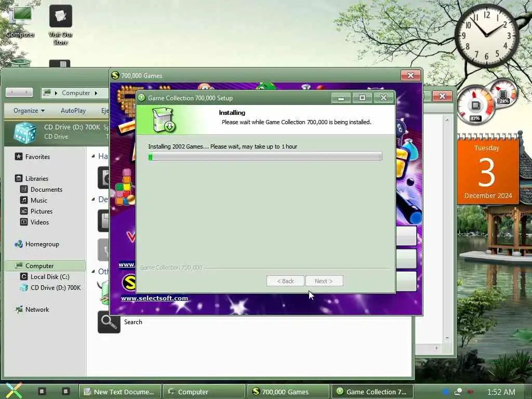Select Favorites in navigation pane
The height and width of the screenshot is (399, 532).
[37, 157]
